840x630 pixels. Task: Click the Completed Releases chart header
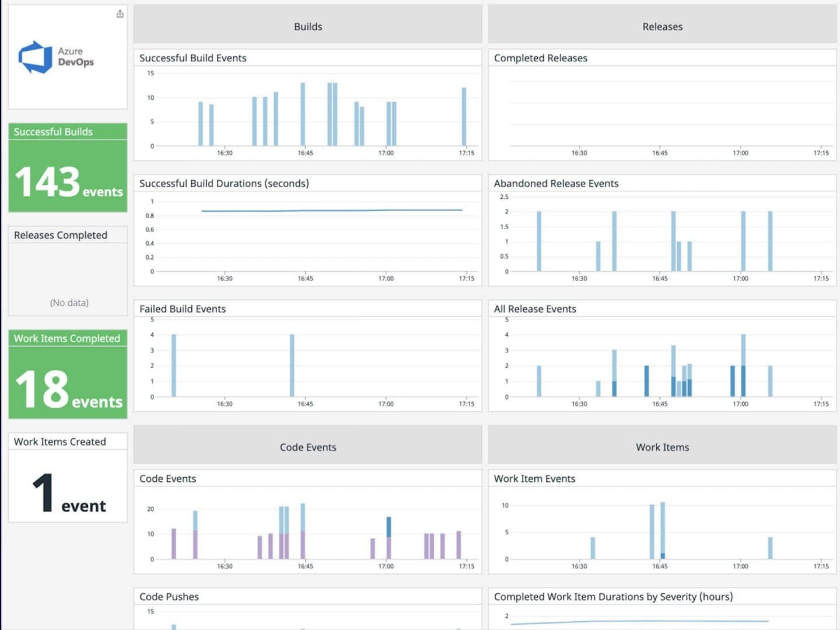tap(541, 58)
